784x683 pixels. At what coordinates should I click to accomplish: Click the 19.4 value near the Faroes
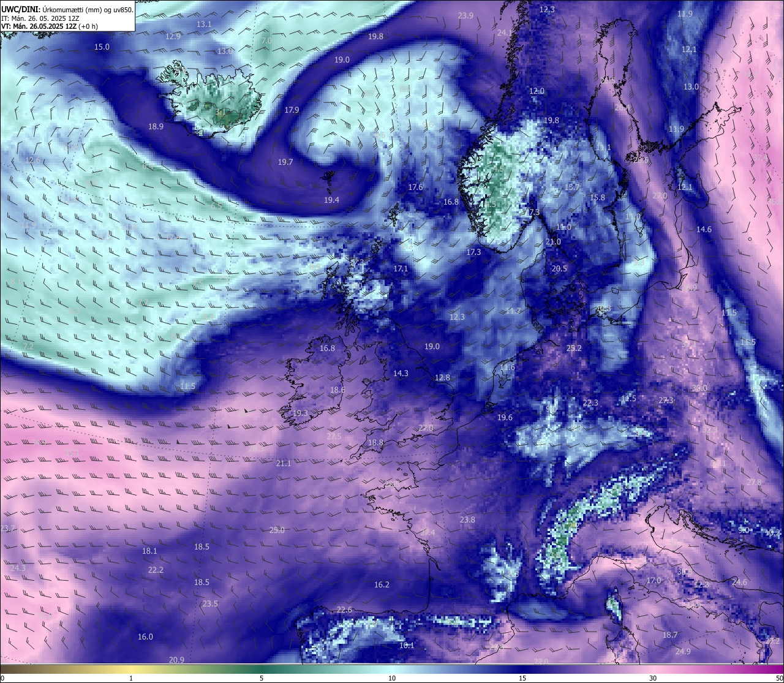pyautogui.click(x=331, y=200)
